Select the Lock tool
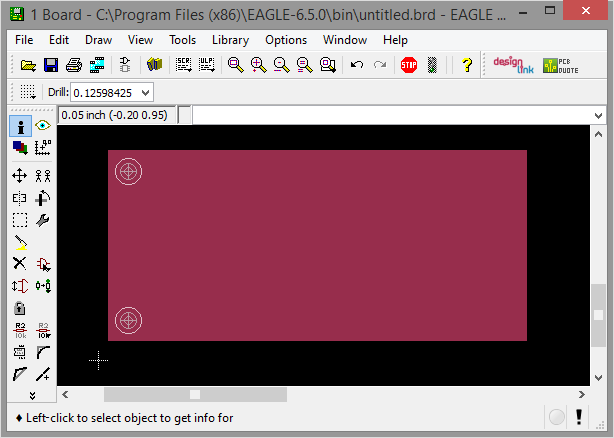Viewport: 614px width, 438px height. [20, 308]
